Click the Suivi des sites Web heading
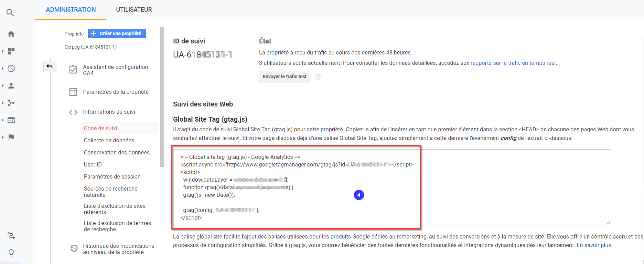The height and width of the screenshot is (264, 644). (x=203, y=104)
